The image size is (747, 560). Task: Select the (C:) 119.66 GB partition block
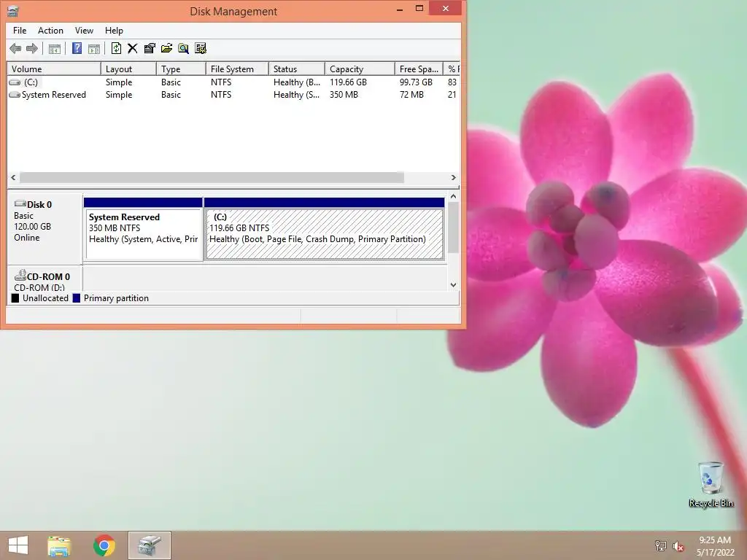[x=325, y=229]
